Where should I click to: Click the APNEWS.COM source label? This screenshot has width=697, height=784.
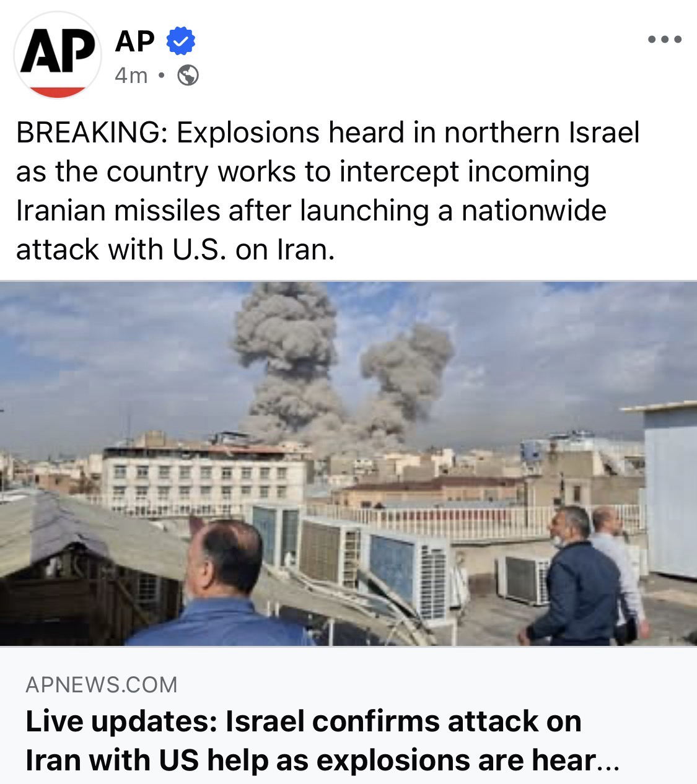(x=102, y=684)
